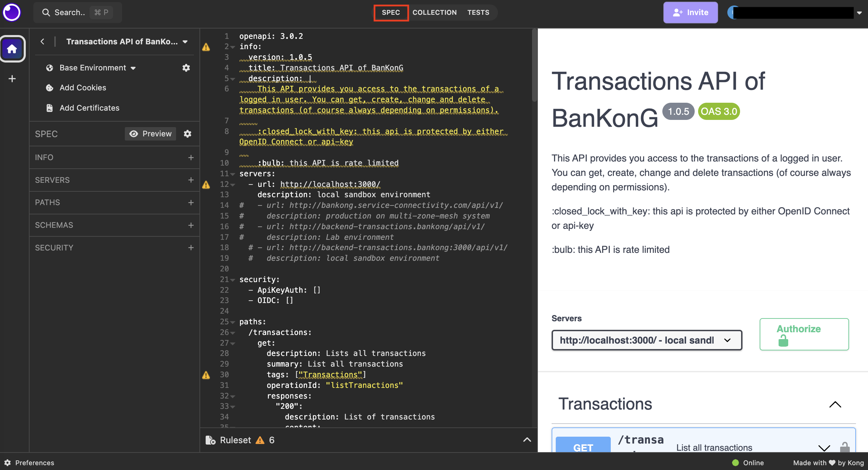Viewport: 868px width, 470px height.
Task: Fold the servers block at line 11
Action: (x=233, y=174)
